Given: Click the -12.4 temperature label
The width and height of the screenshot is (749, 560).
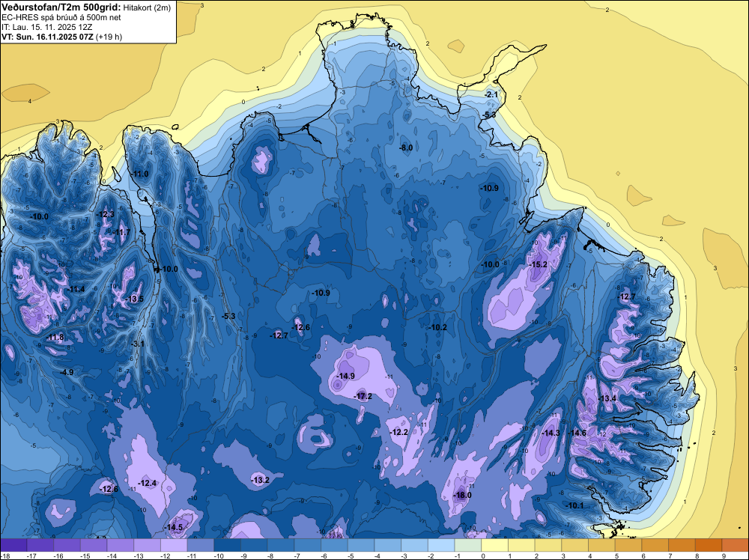Looking at the screenshot, I should [147, 483].
